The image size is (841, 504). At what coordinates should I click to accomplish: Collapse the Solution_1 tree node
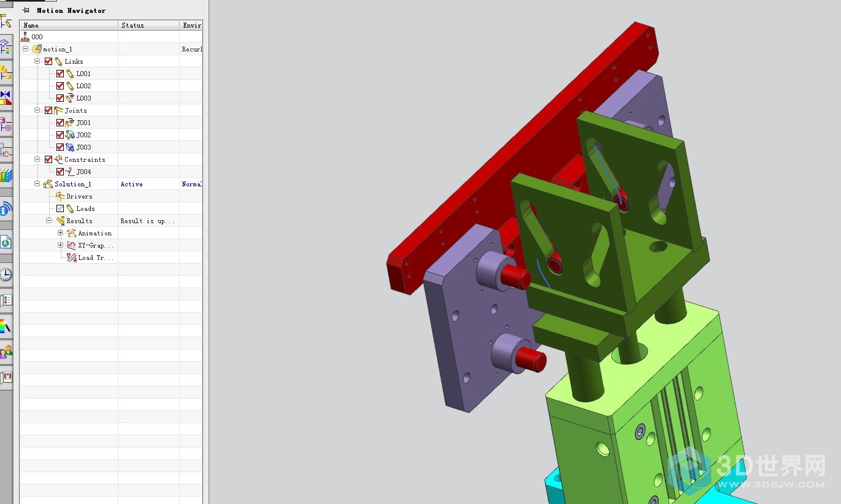pos(37,184)
